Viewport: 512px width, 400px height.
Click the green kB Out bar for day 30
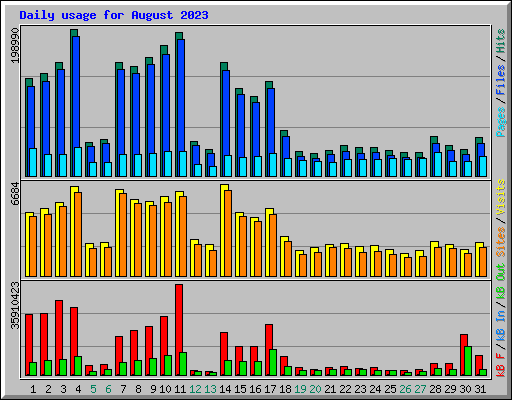pyautogui.click(x=468, y=361)
